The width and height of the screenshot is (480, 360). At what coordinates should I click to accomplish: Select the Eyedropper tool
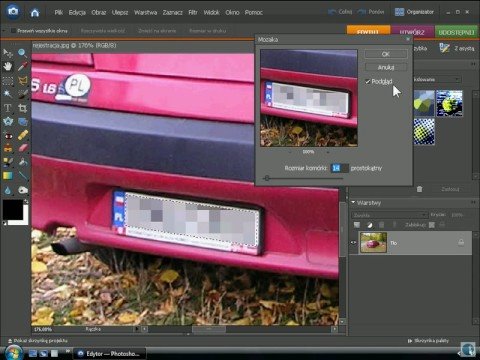(x=22, y=67)
